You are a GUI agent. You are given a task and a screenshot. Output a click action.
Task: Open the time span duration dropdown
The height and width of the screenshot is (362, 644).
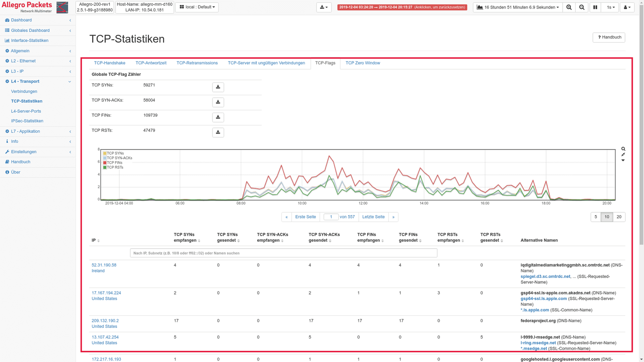point(518,7)
